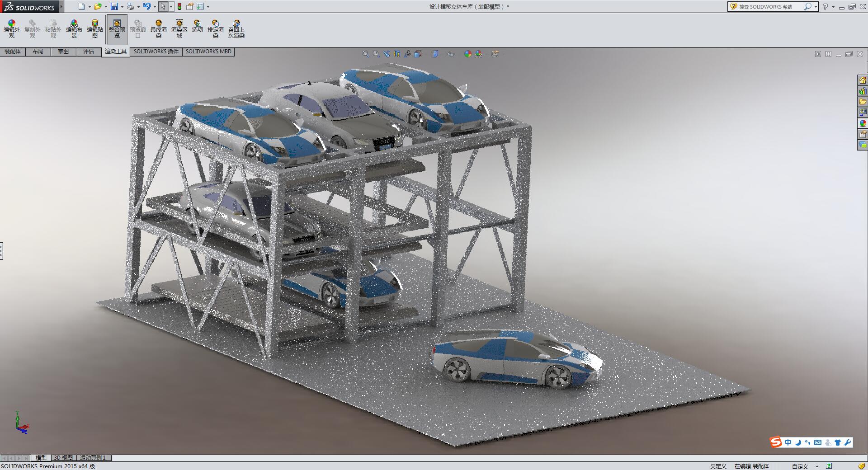Click the Open file icon
Screen dimensions: 868x470
pos(97,6)
